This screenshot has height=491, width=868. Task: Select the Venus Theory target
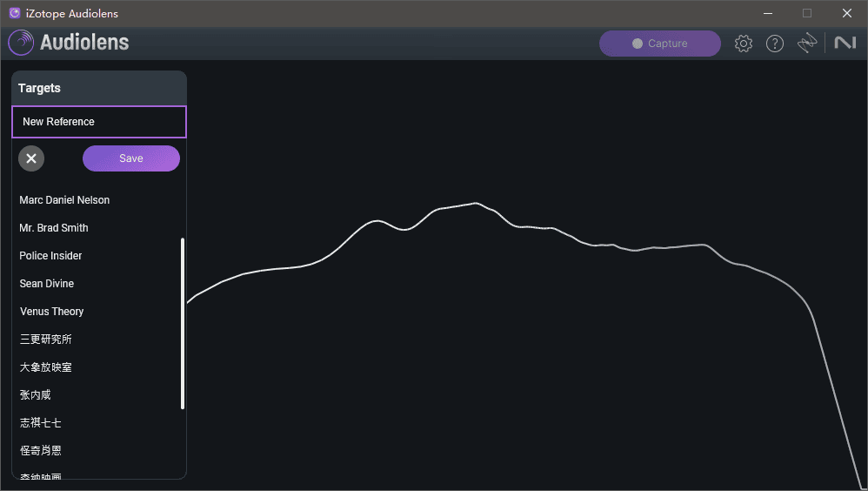[51, 312]
